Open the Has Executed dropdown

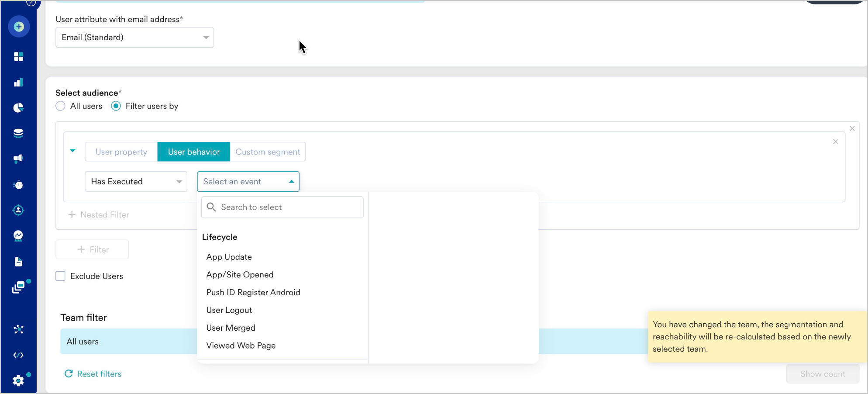(136, 182)
